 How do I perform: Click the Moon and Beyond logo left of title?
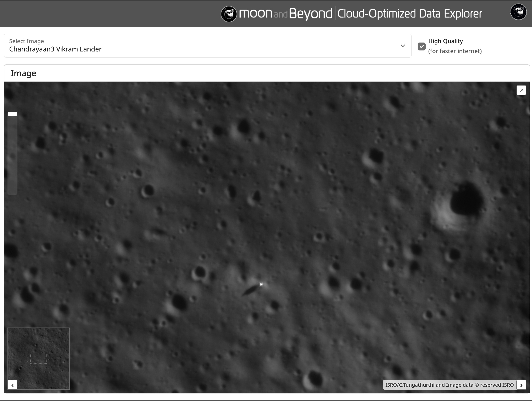(x=229, y=14)
